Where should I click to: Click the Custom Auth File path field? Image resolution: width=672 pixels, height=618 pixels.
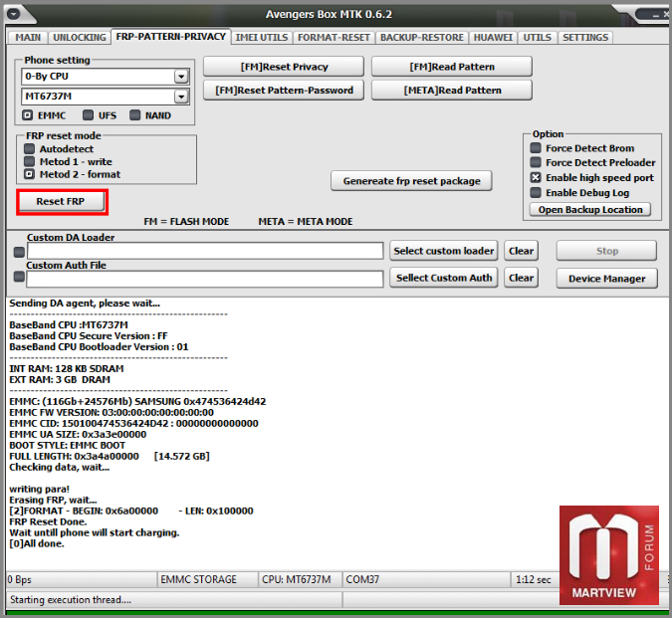(205, 279)
